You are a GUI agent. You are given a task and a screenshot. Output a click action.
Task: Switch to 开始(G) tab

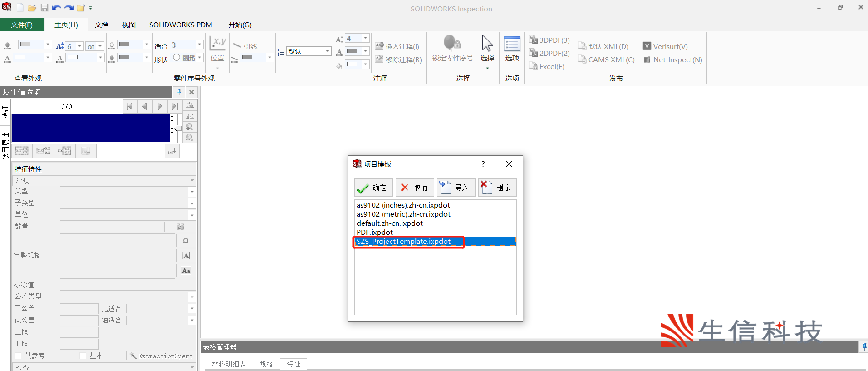(240, 25)
